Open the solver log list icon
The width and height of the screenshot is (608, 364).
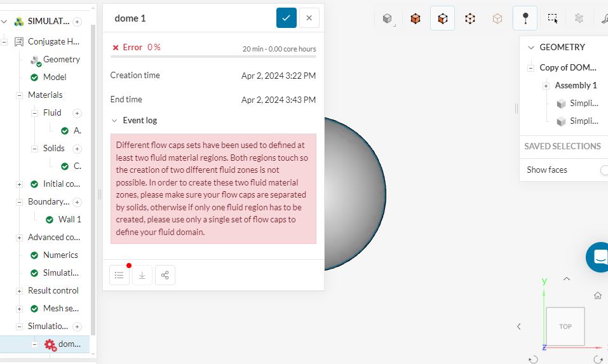(x=119, y=275)
